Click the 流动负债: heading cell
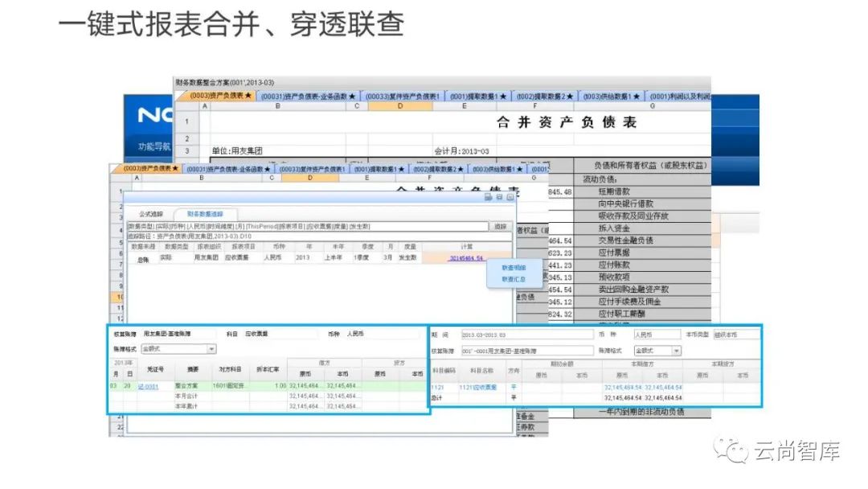The height and width of the screenshot is (489, 868). click(642, 179)
